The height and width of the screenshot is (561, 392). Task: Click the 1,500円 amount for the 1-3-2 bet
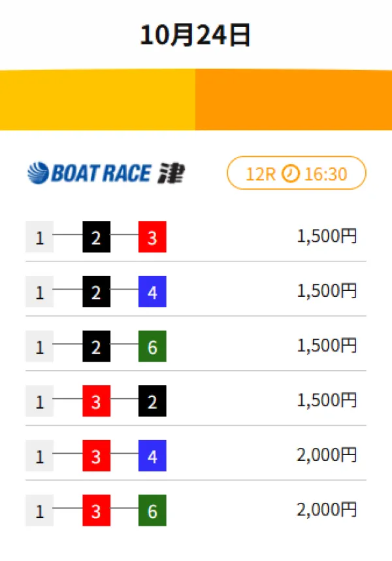(327, 401)
